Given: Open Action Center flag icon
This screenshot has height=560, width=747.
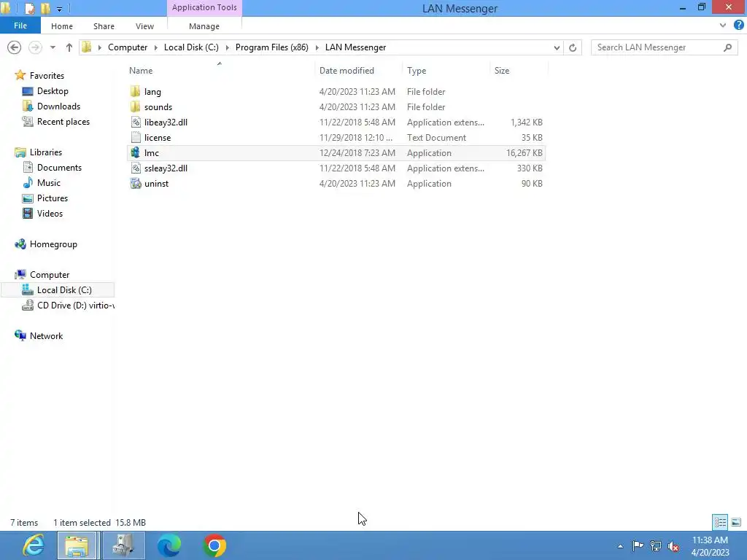Looking at the screenshot, I should [638, 545].
